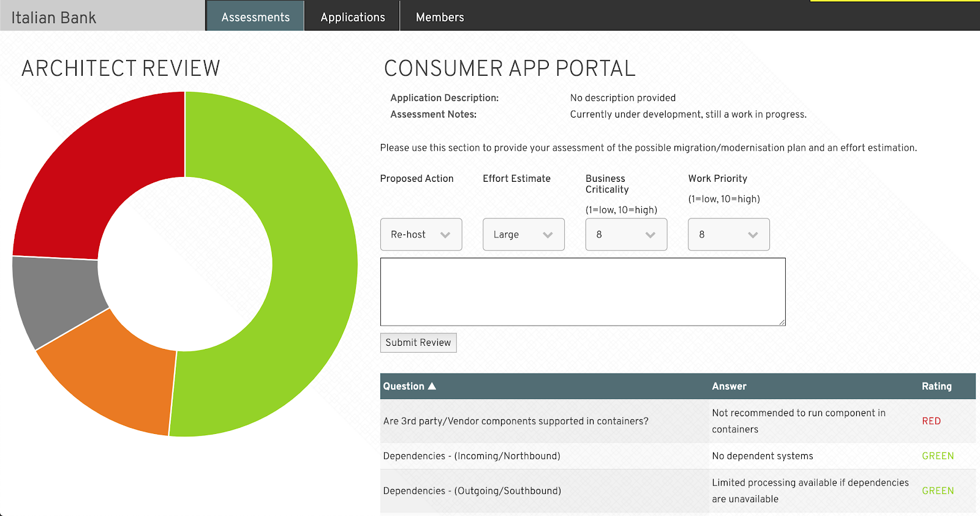Click inside the review comments text area
The height and width of the screenshot is (516, 980).
(x=582, y=292)
